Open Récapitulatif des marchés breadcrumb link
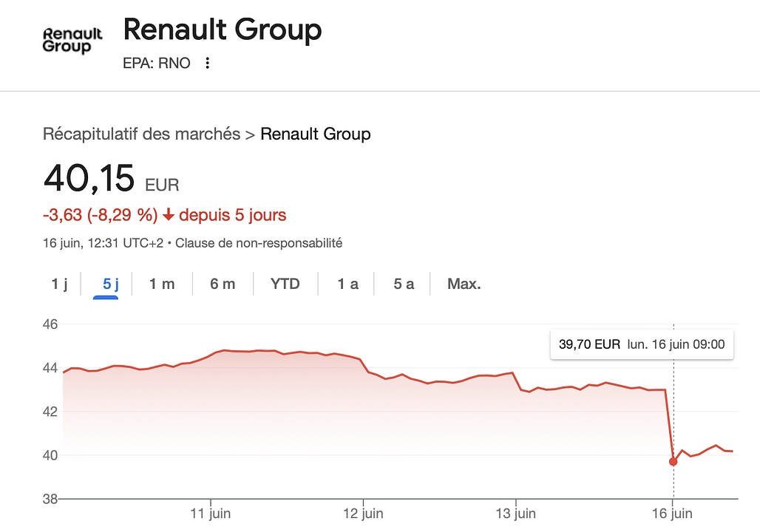 coord(141,134)
